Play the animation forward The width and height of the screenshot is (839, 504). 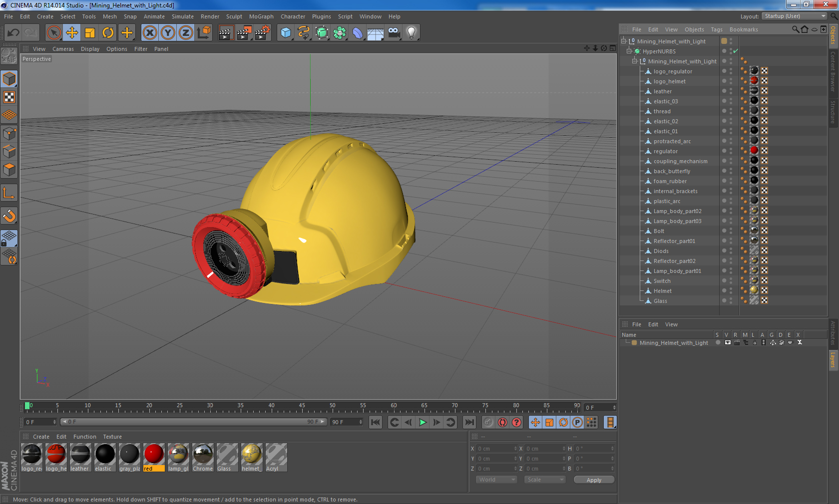click(422, 422)
